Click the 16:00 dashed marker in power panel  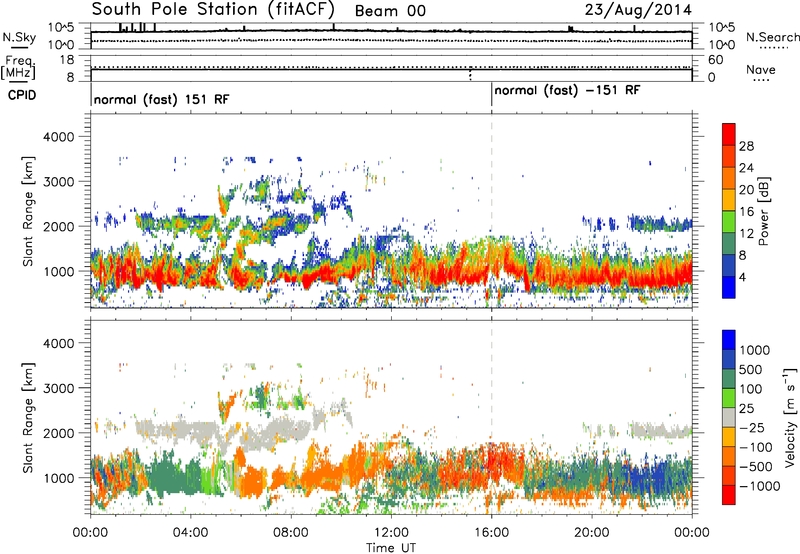tap(491, 211)
